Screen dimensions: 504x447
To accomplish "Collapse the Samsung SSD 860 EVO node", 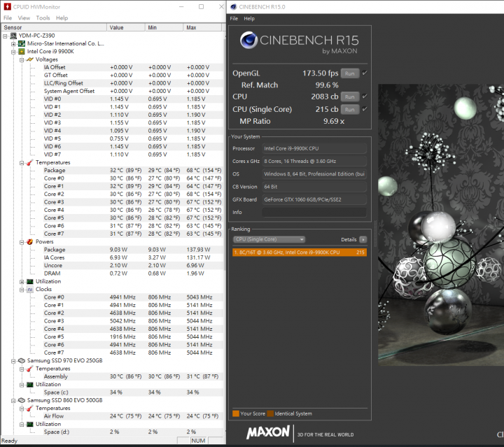I will (x=13, y=401).
